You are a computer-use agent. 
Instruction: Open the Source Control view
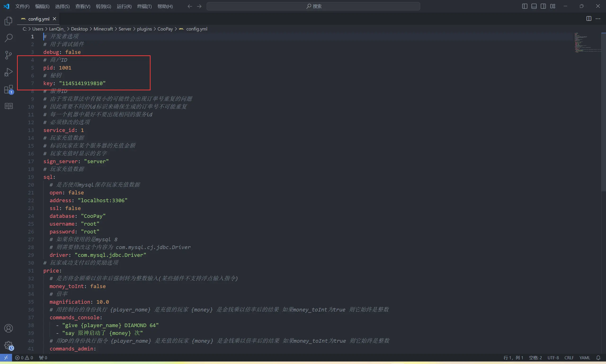(x=8, y=55)
